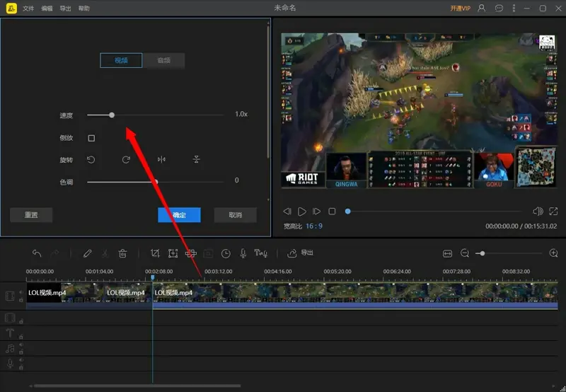Click the 速度 speed slider handle

click(112, 115)
